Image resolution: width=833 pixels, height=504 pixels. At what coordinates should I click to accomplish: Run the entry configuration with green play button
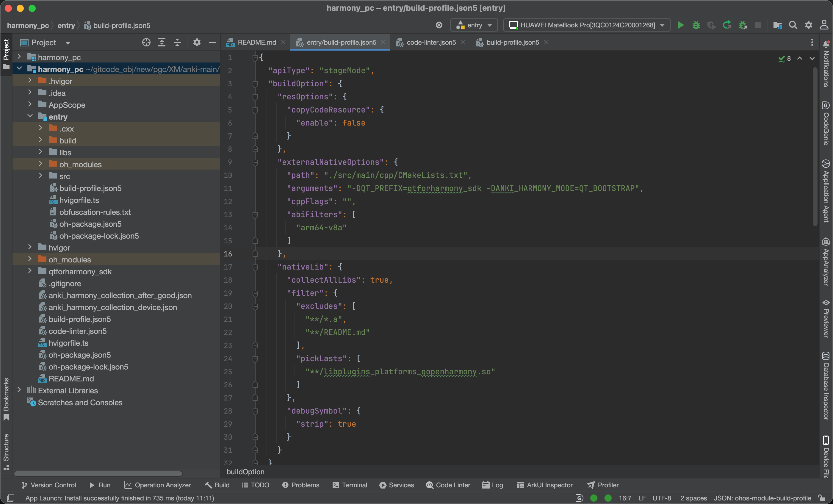click(681, 25)
